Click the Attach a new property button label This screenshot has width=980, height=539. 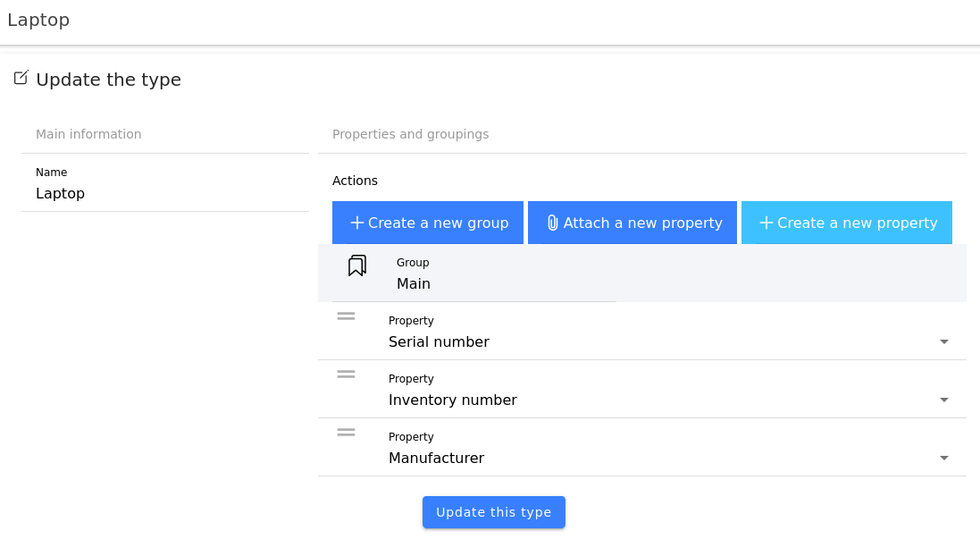(642, 223)
